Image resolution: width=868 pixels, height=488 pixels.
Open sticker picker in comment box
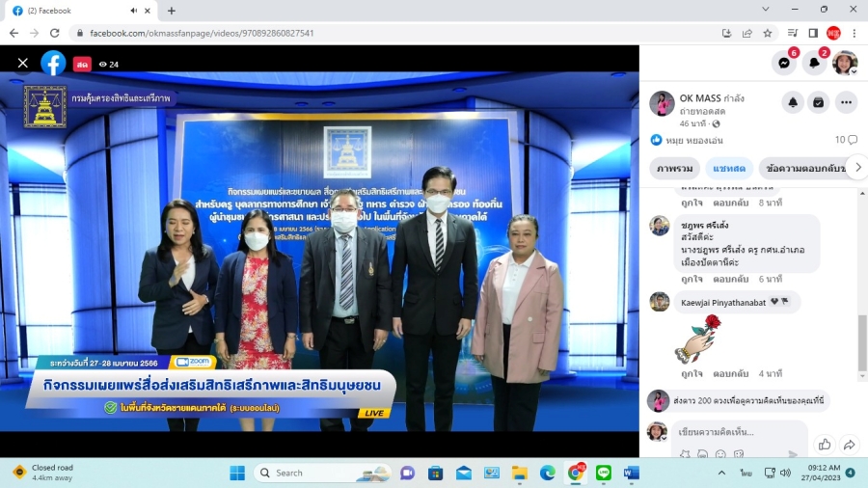coord(739,453)
